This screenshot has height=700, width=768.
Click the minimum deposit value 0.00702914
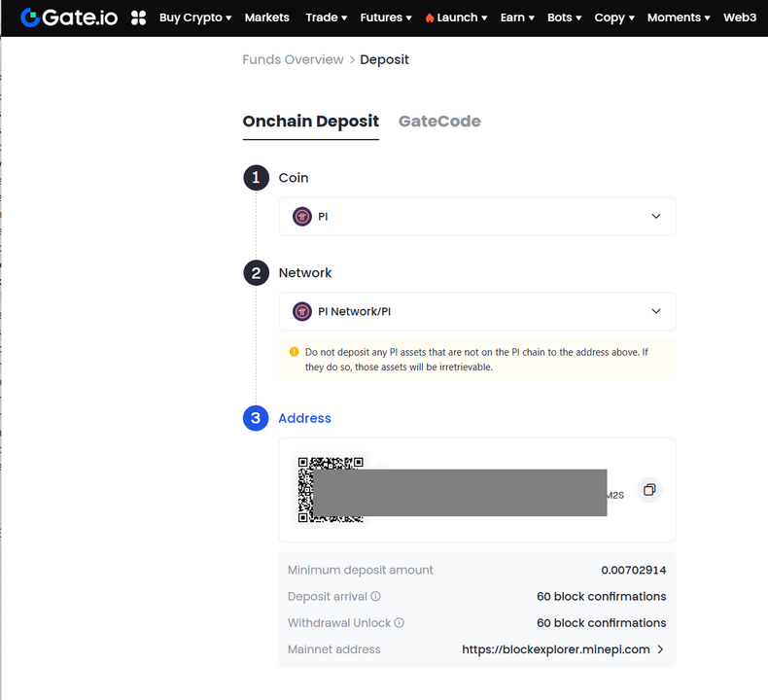click(633, 570)
